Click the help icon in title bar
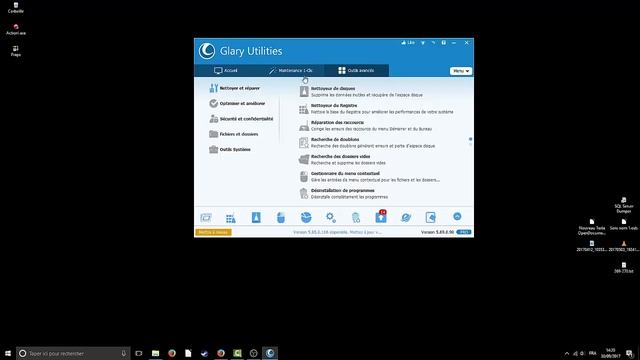 coord(444,42)
